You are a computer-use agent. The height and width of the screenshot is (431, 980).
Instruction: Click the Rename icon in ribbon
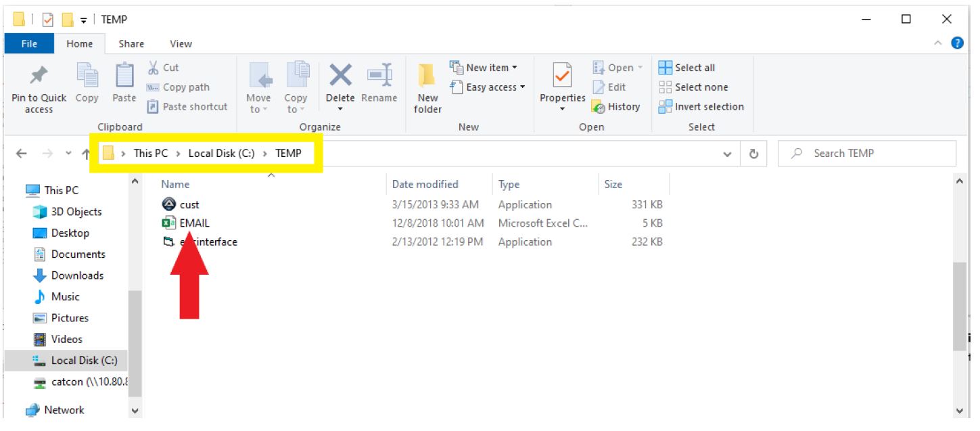(x=379, y=76)
